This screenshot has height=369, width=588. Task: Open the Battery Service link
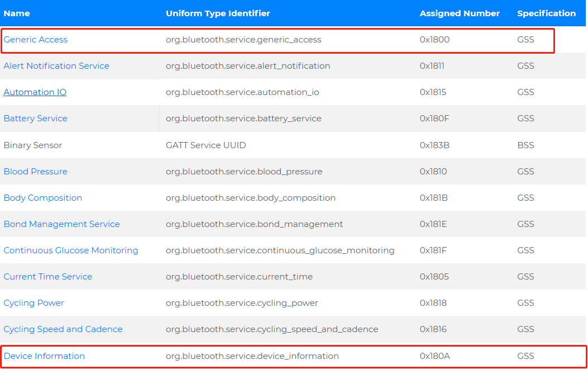[x=36, y=118]
